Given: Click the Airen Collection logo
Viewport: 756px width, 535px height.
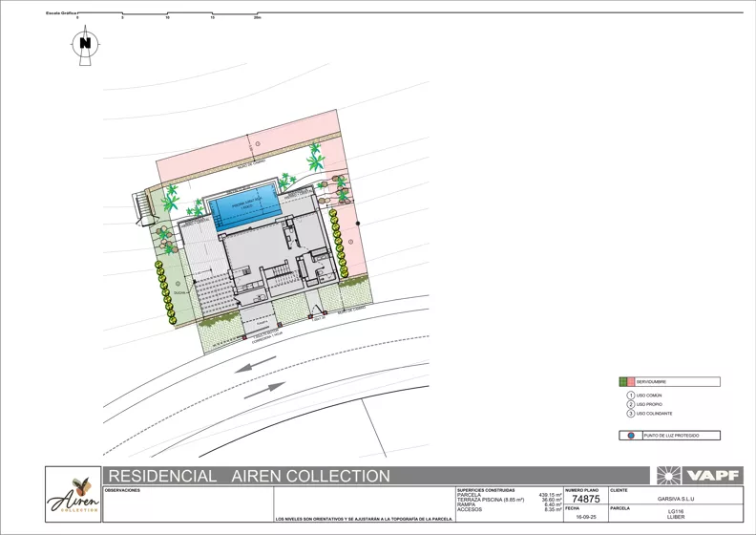Looking at the screenshot, I should tap(73, 495).
